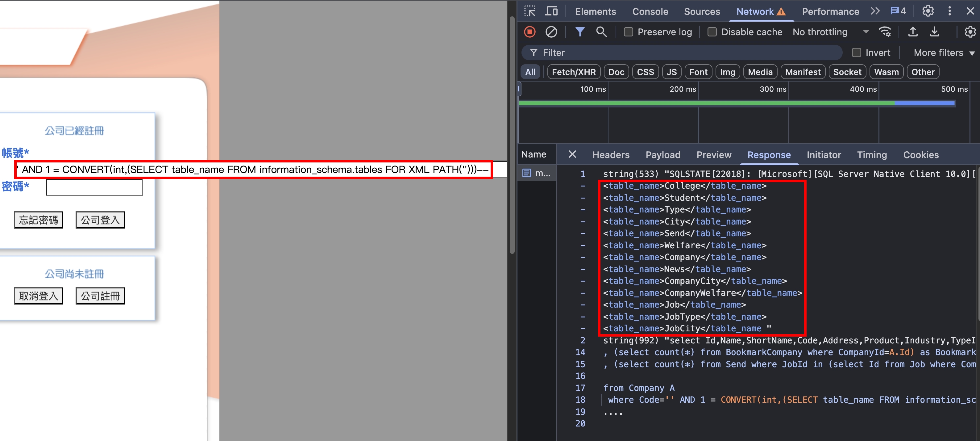Screen dimensions: 980x441
Task: Switch to the Elements tab
Action: pyautogui.click(x=596, y=11)
